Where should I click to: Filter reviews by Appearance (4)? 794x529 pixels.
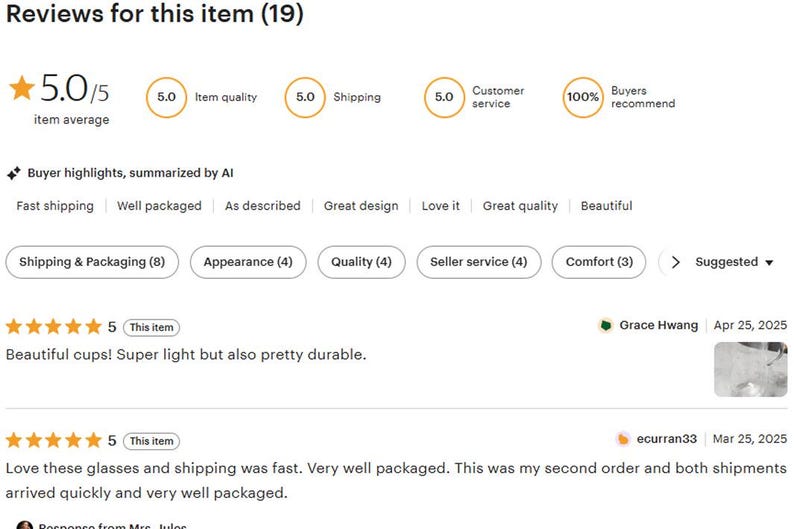248,262
